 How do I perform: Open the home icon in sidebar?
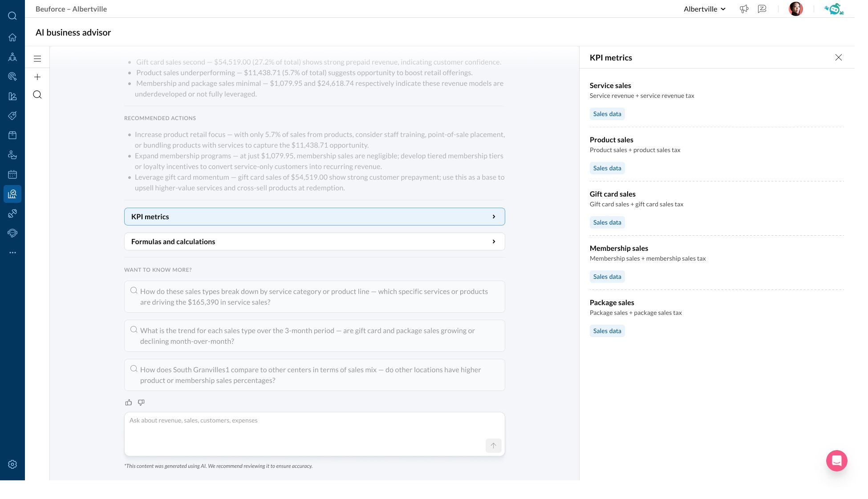12,37
